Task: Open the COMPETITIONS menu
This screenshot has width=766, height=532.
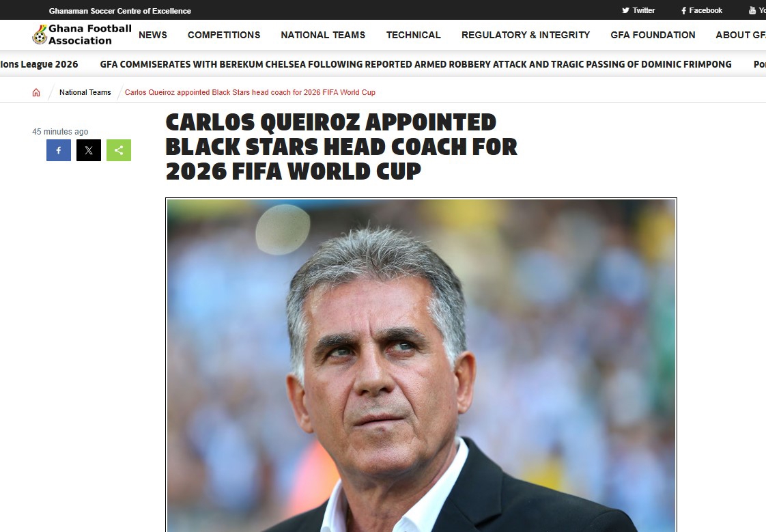Action: pyautogui.click(x=224, y=35)
